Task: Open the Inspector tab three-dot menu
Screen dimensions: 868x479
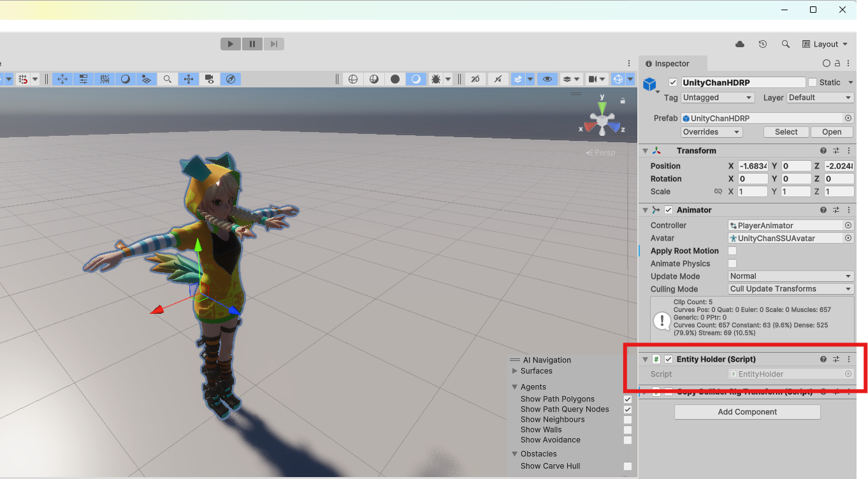Action: point(849,64)
